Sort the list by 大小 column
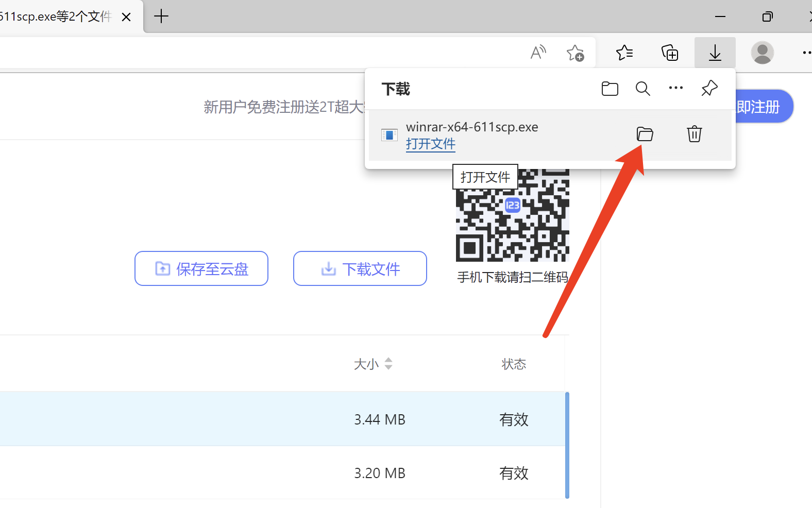Viewport: 812px width, 508px height. (373, 364)
